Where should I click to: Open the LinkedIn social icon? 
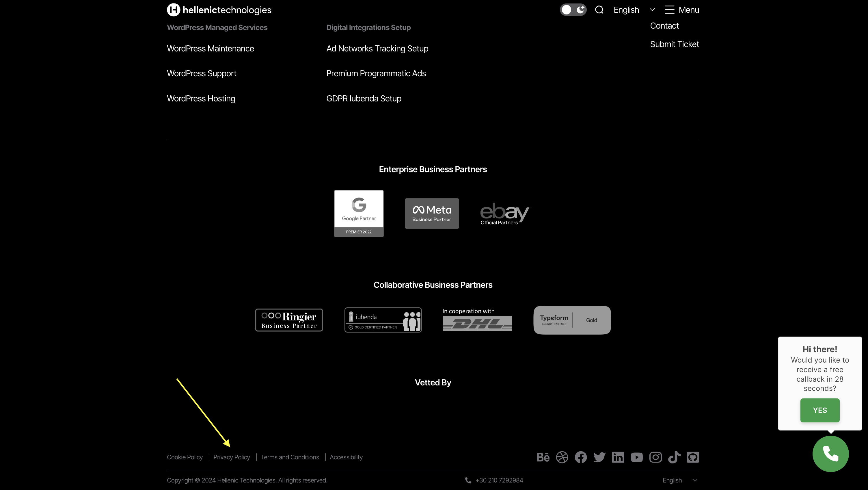pos(618,457)
